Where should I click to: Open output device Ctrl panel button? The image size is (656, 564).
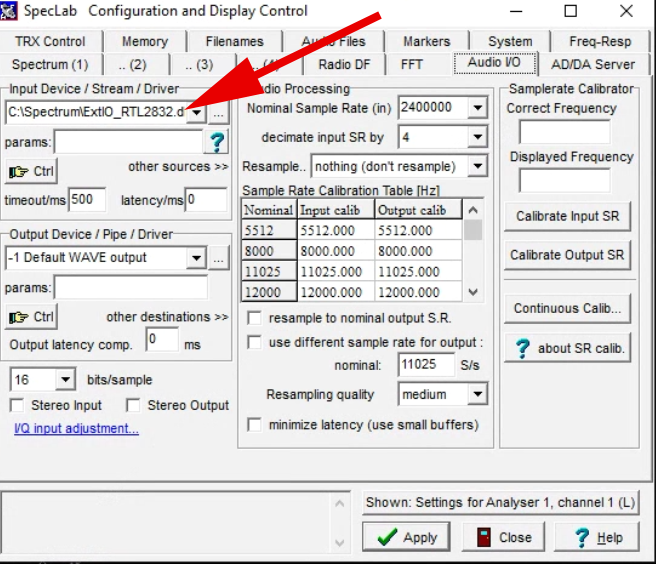(31, 317)
